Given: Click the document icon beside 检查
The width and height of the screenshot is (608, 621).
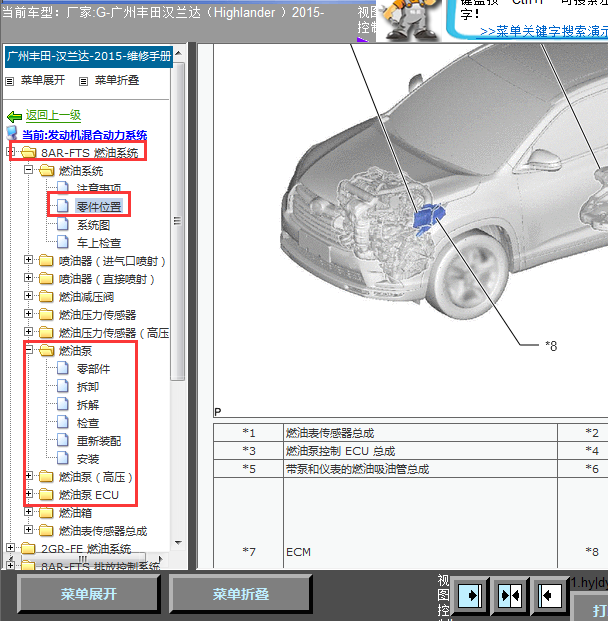Looking at the screenshot, I should pos(63,422).
